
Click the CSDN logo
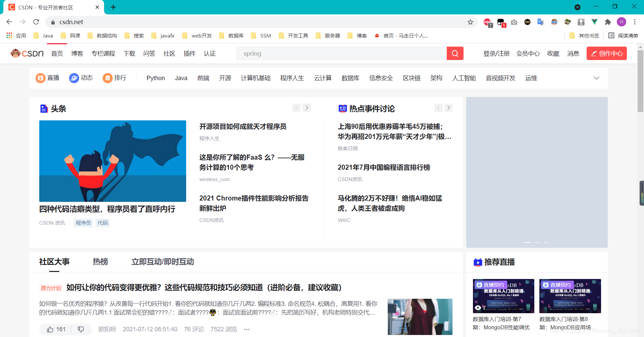point(27,53)
